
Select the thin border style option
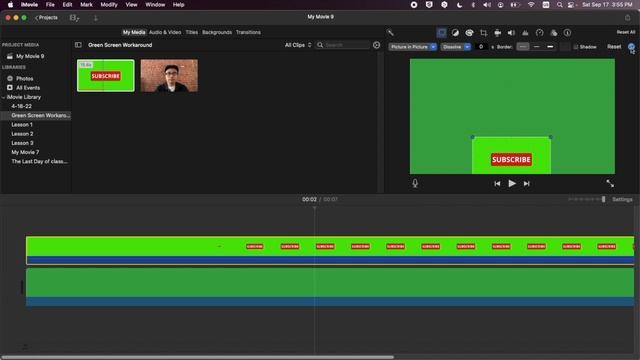[537, 47]
